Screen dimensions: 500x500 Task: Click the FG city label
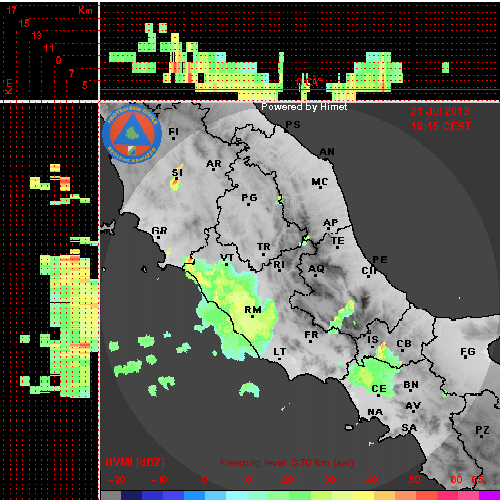tap(468, 352)
